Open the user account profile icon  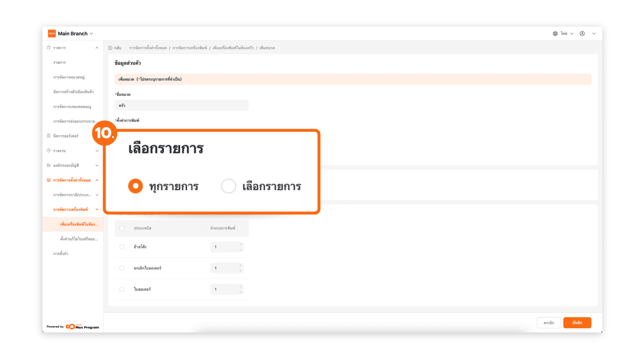(582, 34)
